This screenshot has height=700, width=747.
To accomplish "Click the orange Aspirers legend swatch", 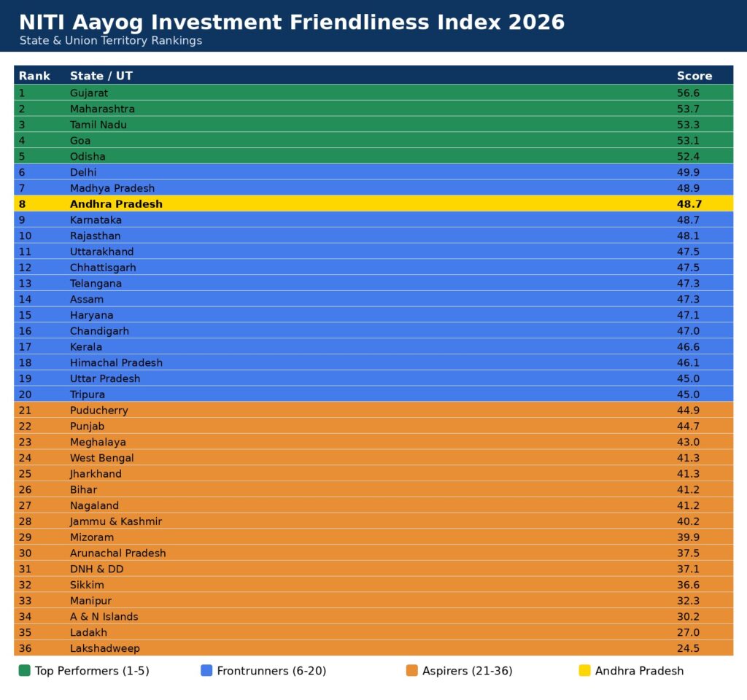I will click(412, 671).
